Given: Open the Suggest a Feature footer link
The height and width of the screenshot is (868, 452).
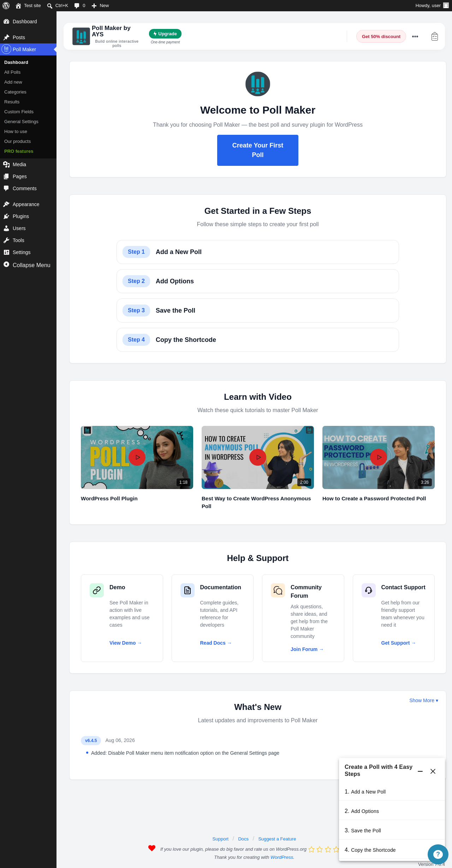Looking at the screenshot, I should click(277, 839).
